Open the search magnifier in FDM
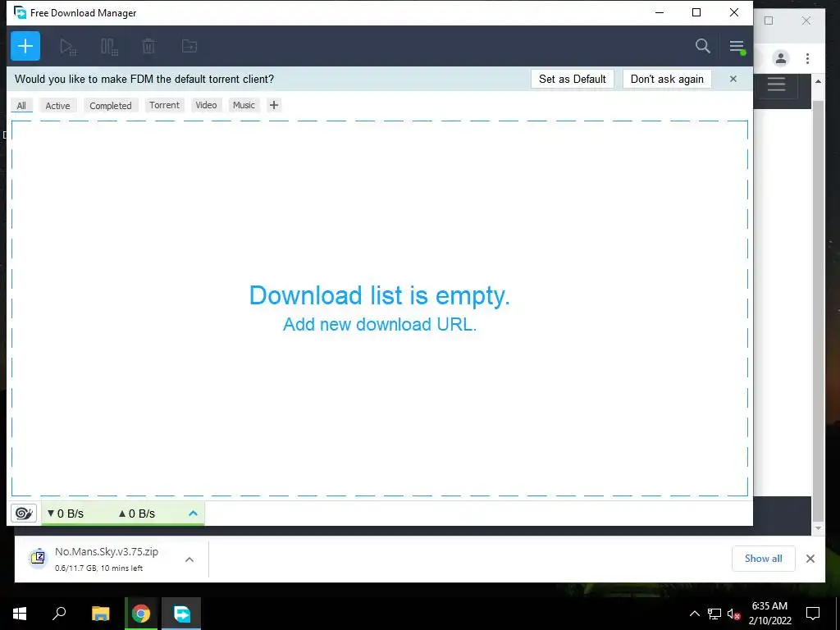Image resolution: width=840 pixels, height=630 pixels. coord(702,46)
